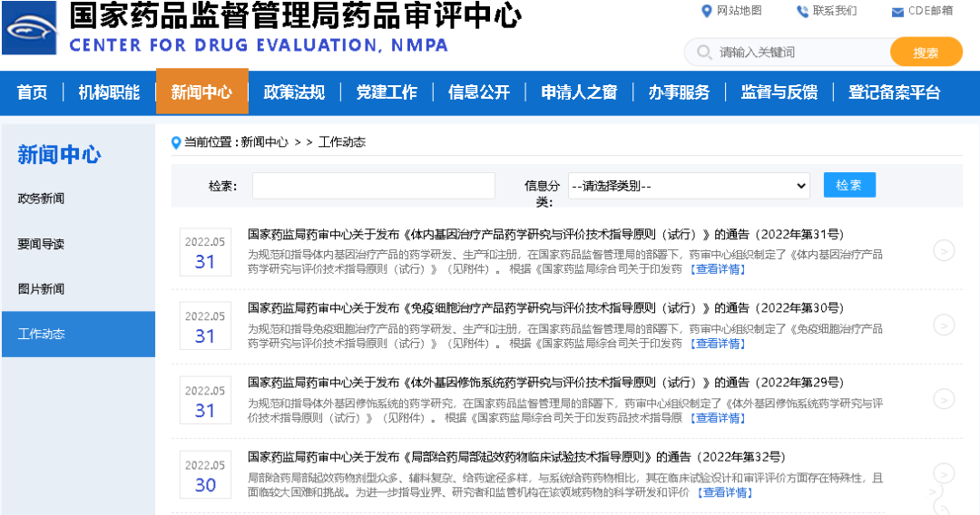Select 工作动态 in sidebar
Screen dimensions: 980x515
78,334
